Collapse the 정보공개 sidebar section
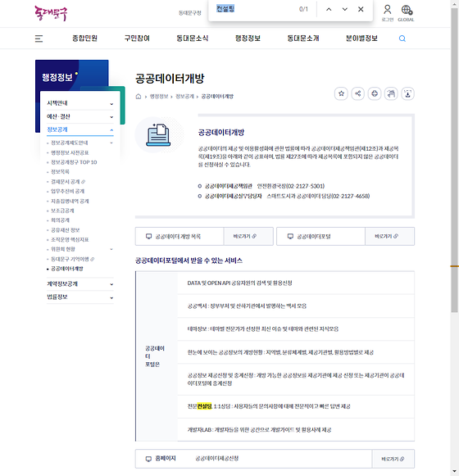 pos(80,129)
